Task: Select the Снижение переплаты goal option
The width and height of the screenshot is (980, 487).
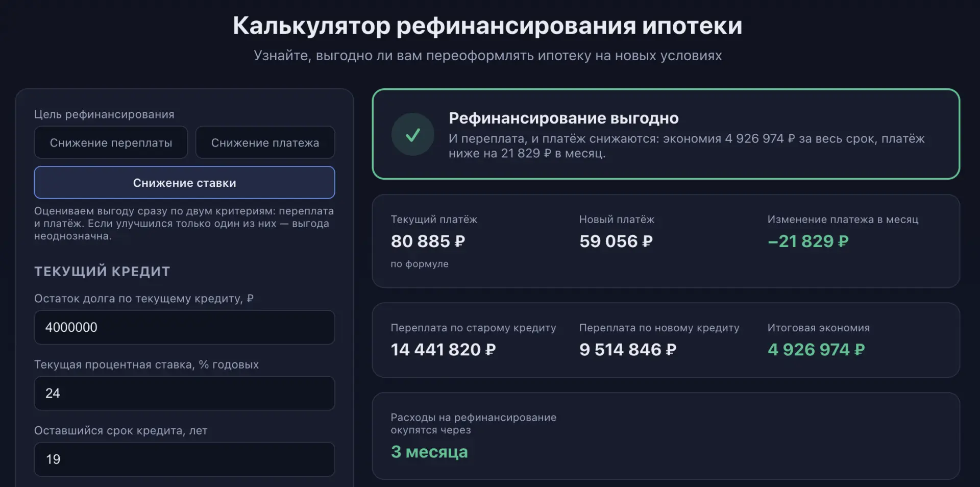Action: click(x=111, y=142)
